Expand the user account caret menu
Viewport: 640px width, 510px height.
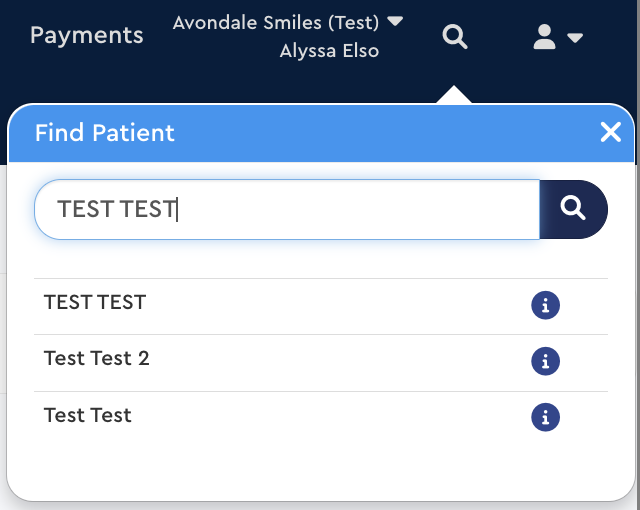coord(575,39)
